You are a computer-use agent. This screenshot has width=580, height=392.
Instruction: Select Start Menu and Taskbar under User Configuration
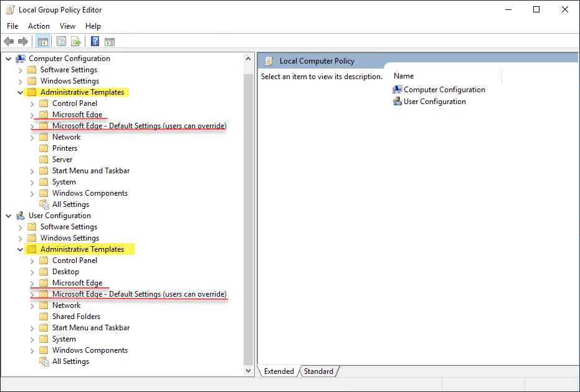pos(91,328)
